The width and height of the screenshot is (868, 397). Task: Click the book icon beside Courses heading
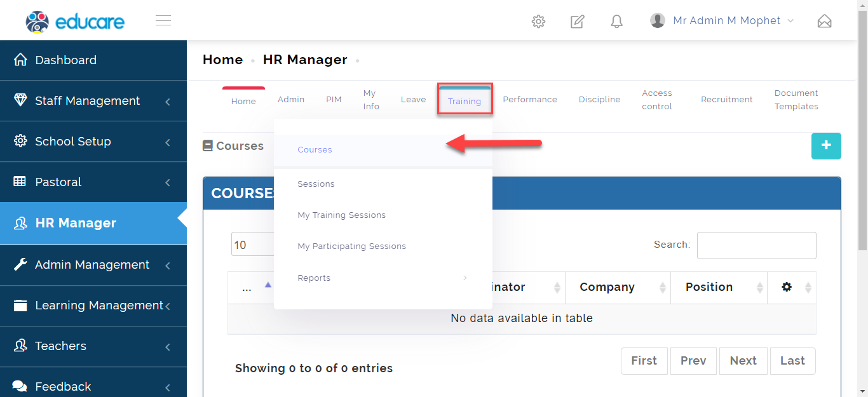208,146
